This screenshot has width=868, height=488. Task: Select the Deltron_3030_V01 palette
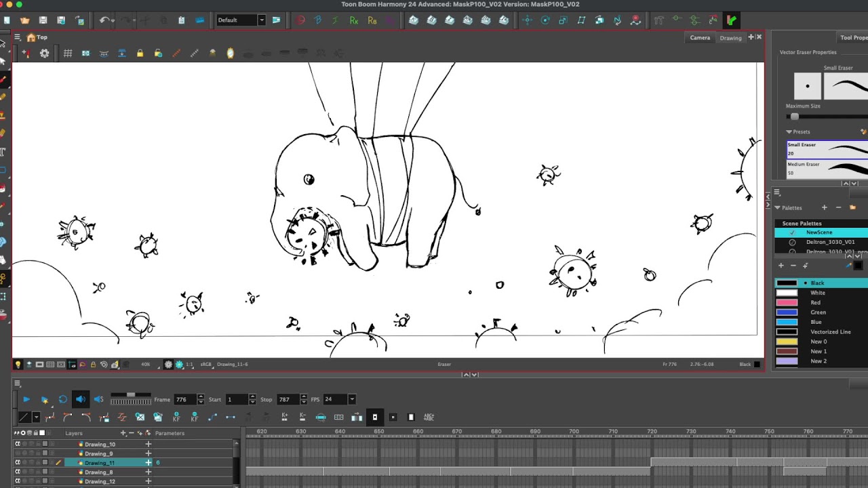821,242
